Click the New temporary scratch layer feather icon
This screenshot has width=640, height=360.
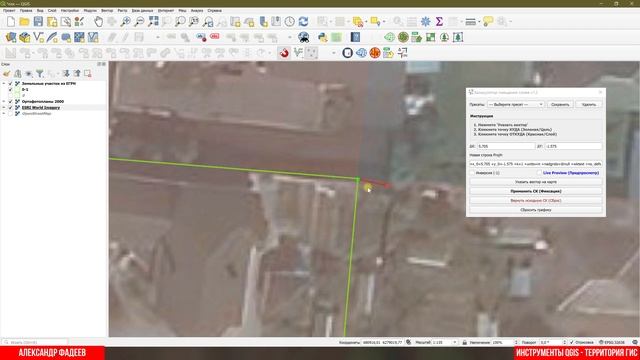pyautogui.click(x=52, y=38)
